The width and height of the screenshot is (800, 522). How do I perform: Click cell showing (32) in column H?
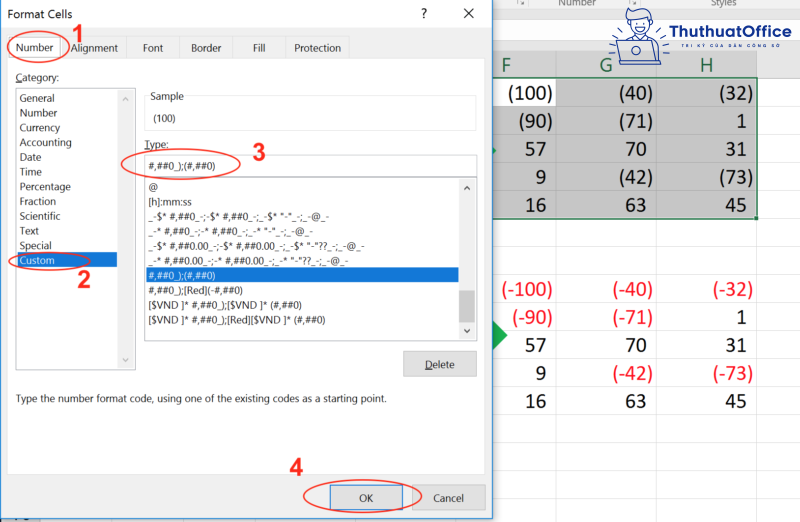point(706,93)
